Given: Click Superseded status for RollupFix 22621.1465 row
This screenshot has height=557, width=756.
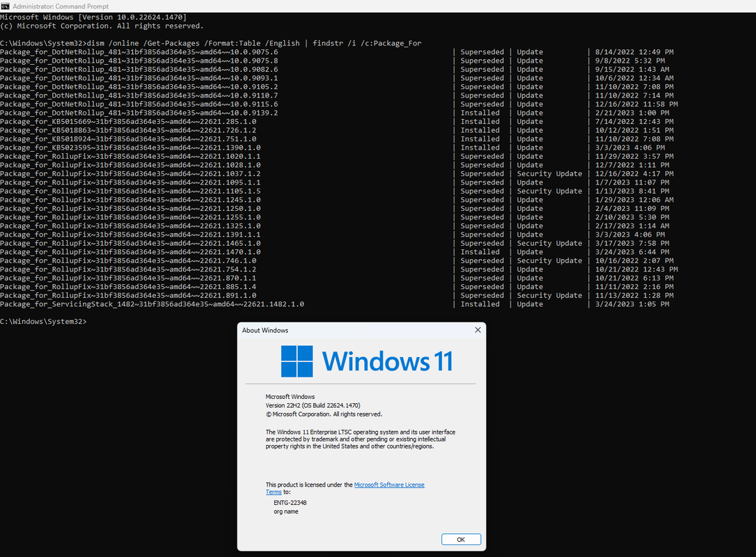Looking at the screenshot, I should pos(482,244).
